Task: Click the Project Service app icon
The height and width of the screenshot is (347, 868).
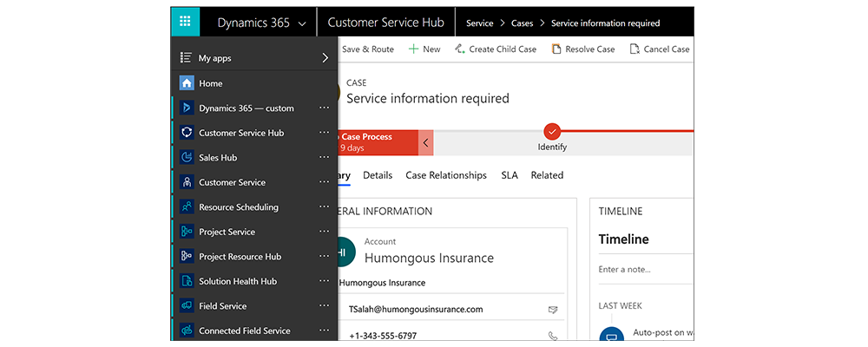Action: [187, 232]
